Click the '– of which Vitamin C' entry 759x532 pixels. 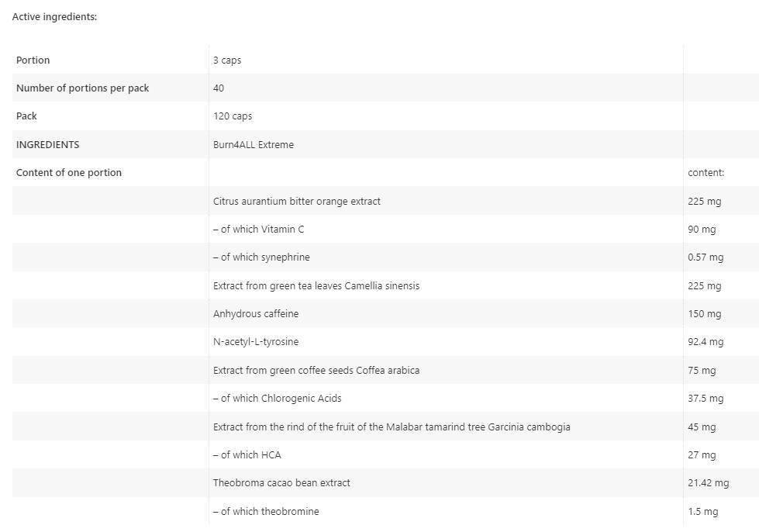click(x=259, y=230)
